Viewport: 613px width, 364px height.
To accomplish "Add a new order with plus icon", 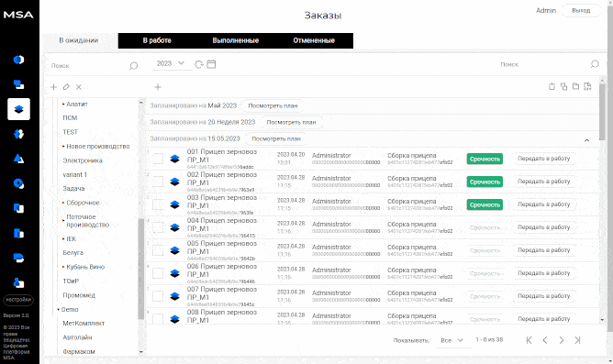I will (158, 87).
